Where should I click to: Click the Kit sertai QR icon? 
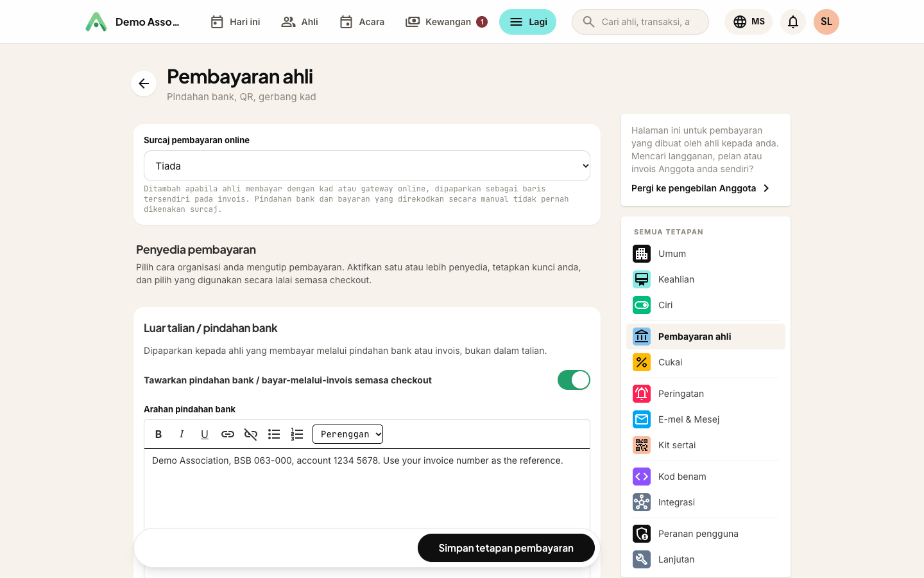[642, 445]
